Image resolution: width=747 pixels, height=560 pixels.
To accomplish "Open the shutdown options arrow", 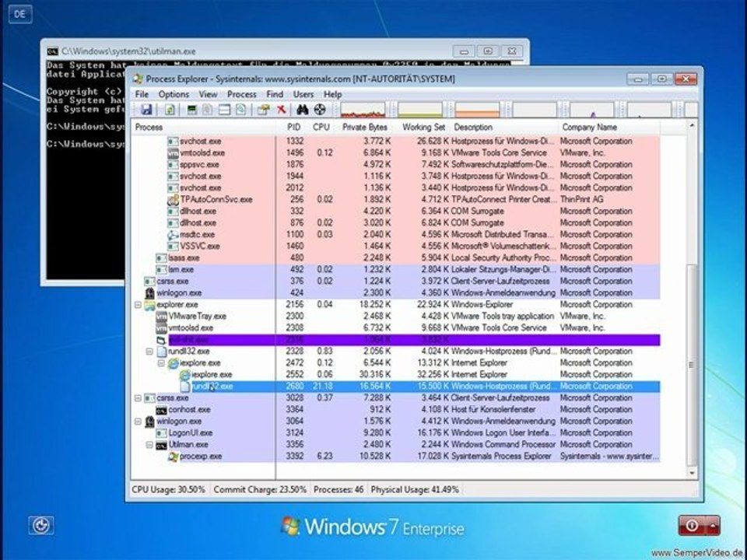I will click(x=713, y=525).
